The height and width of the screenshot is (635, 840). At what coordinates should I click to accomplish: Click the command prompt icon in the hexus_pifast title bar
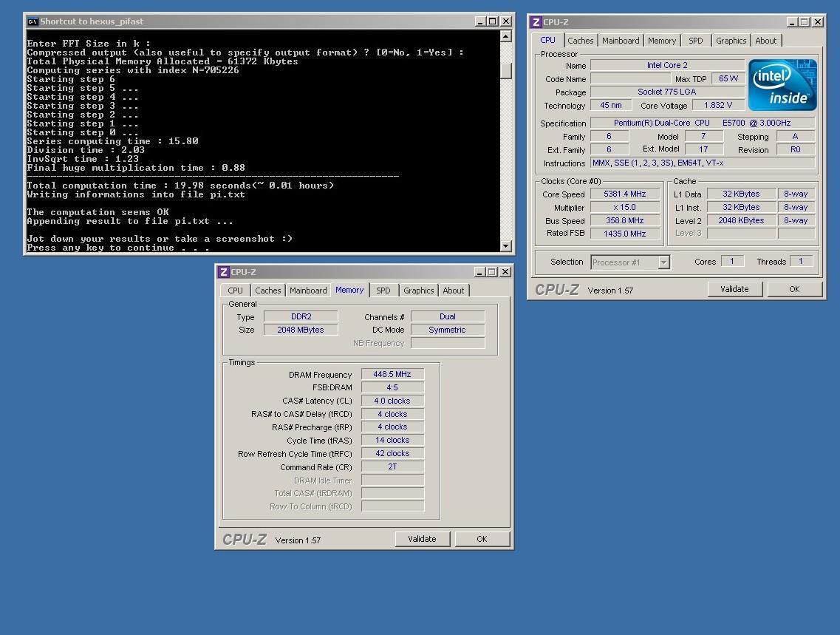(x=33, y=21)
